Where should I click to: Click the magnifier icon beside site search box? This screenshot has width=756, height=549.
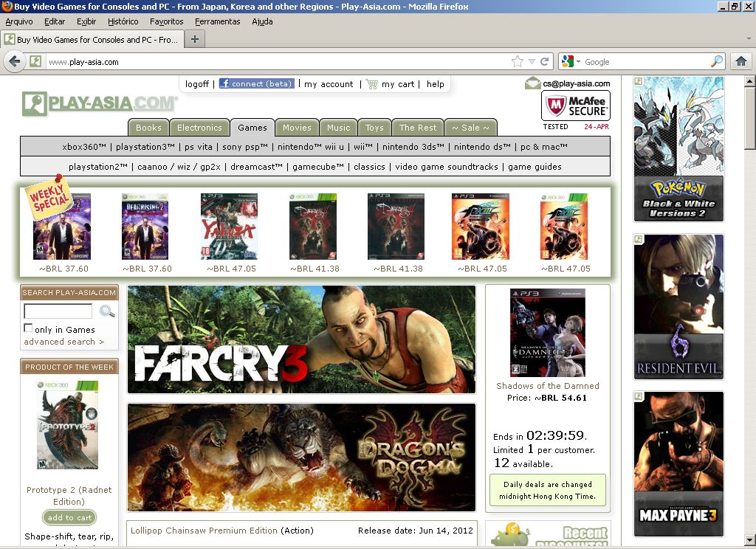tap(107, 311)
